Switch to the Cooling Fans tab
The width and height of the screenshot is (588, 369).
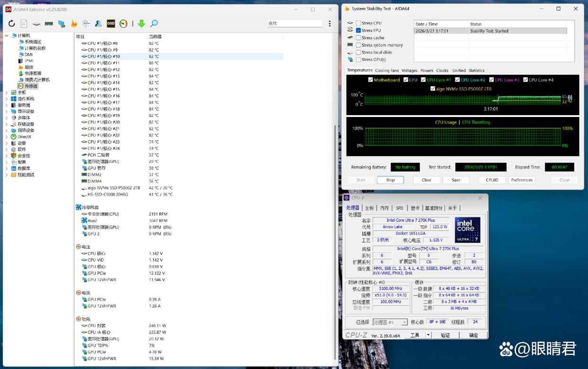(387, 71)
